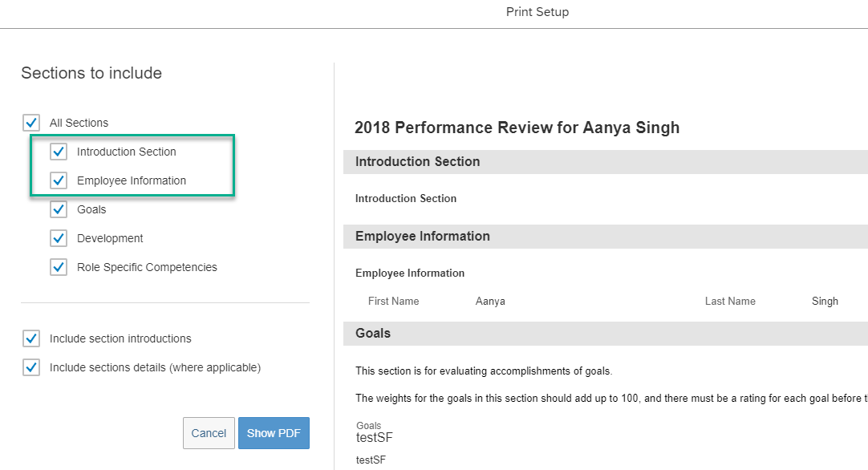Uncheck the All Sections checkbox
868x470 pixels.
coord(31,123)
